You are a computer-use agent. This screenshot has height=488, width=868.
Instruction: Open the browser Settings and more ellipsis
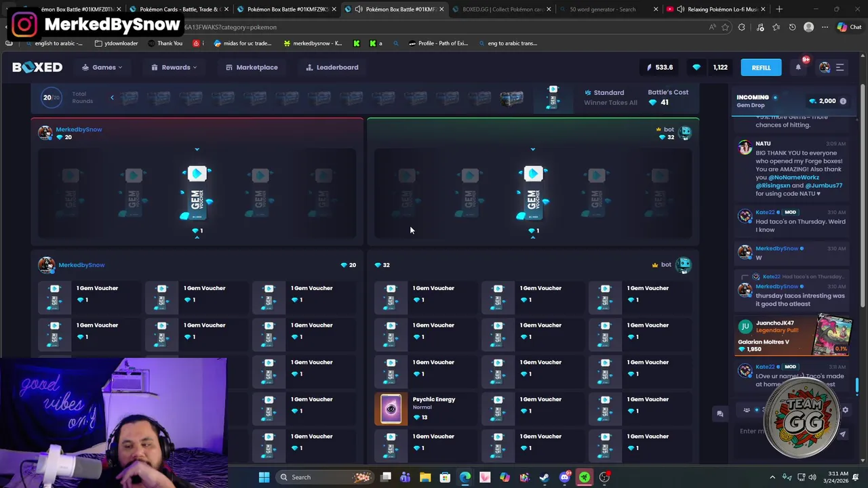tap(825, 27)
